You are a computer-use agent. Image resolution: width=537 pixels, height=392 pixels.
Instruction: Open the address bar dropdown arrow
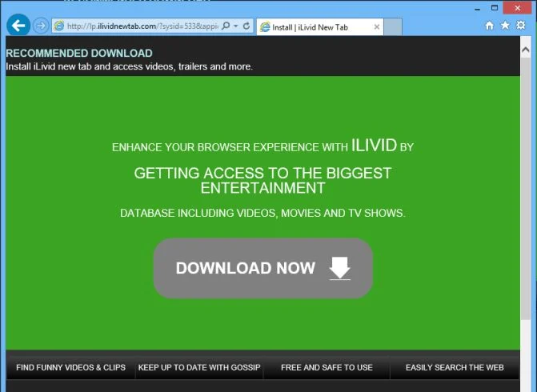click(235, 26)
